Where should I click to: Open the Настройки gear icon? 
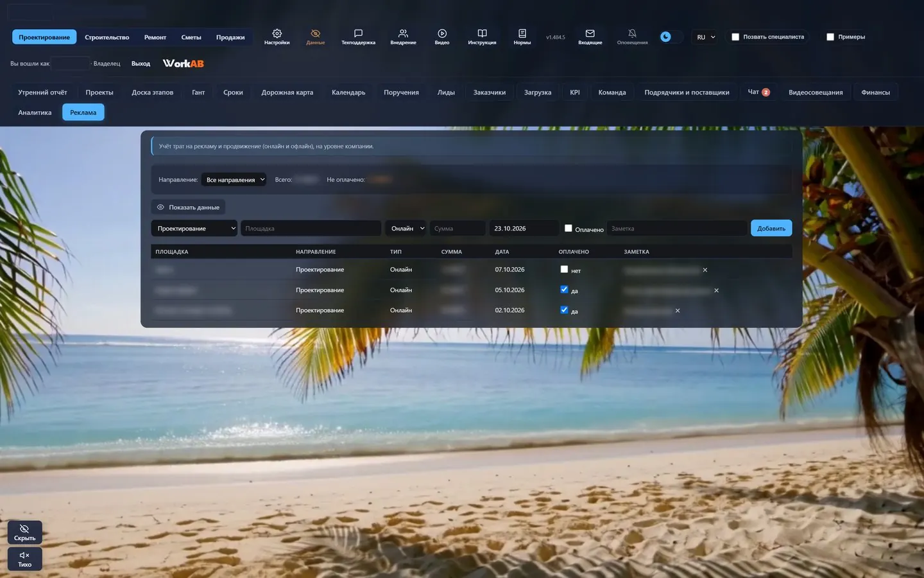(x=277, y=37)
